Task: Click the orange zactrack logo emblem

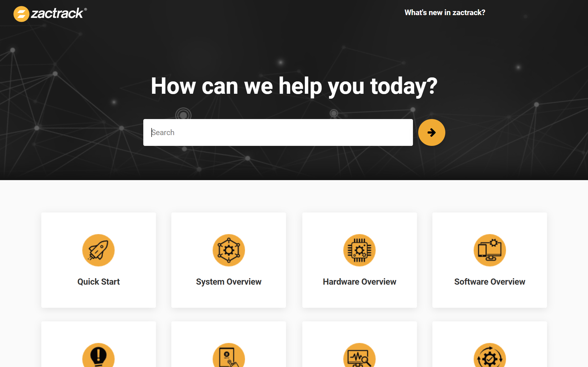Action: pos(21,14)
